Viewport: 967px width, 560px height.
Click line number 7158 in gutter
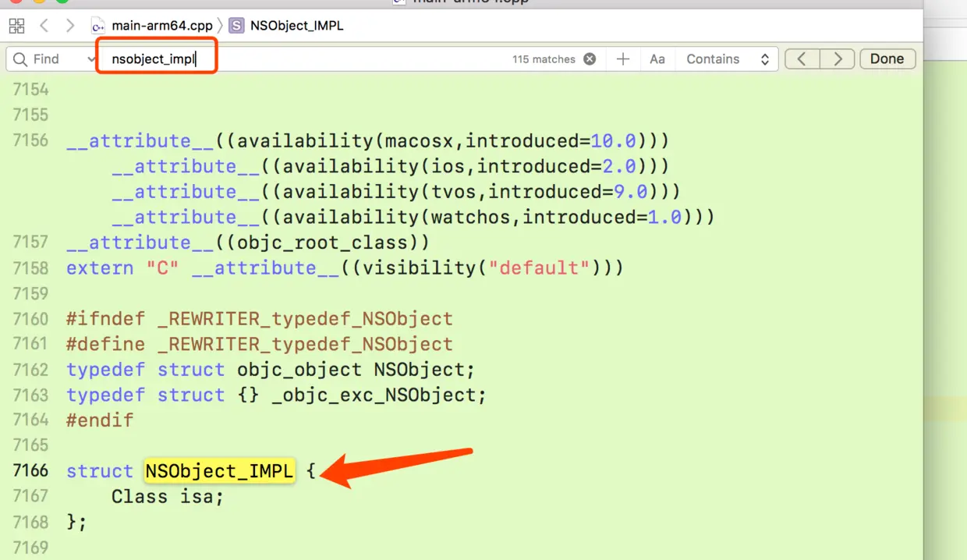31,268
